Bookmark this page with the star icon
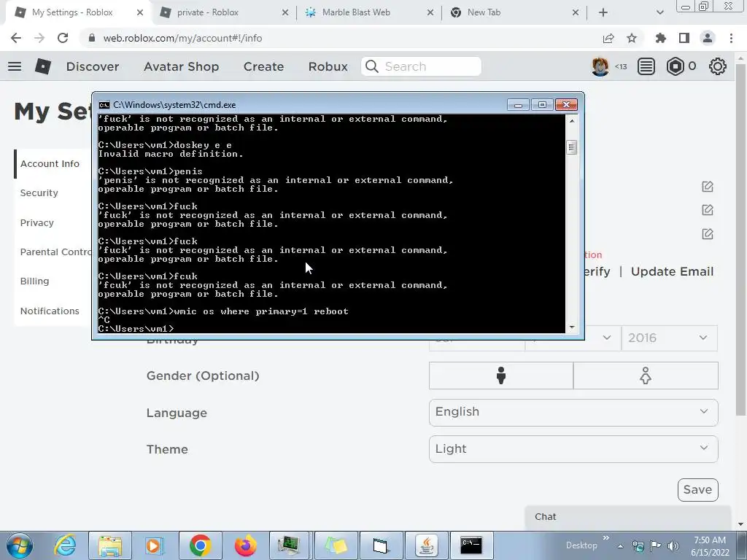The image size is (747, 560). tap(632, 38)
